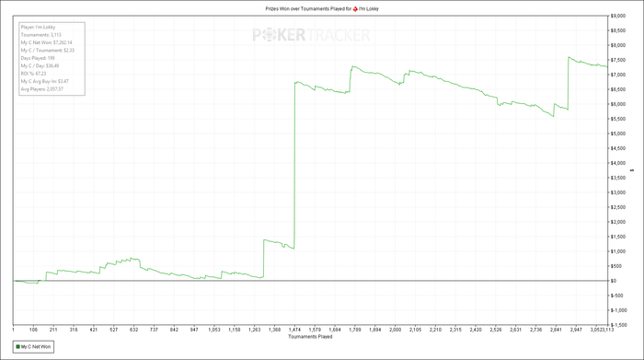Click the 1,684 x-axis tick label

tap(335, 330)
